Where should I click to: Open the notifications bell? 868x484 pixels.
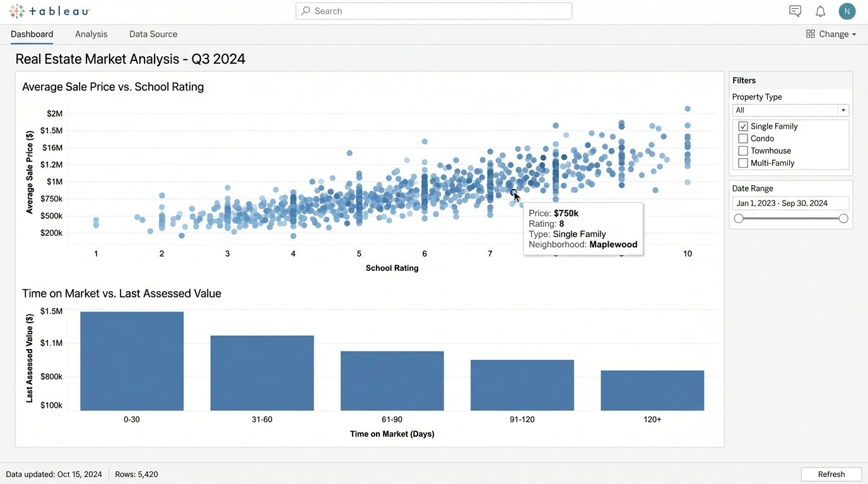point(820,11)
